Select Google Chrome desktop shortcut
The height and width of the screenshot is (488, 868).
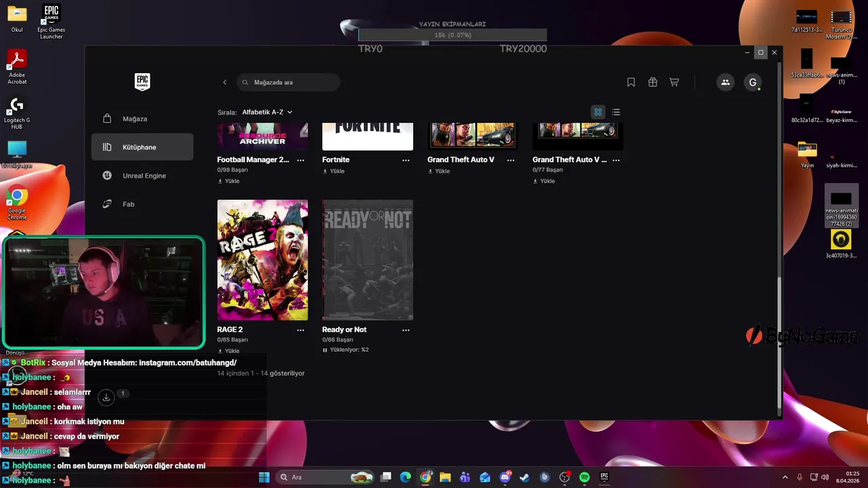click(17, 203)
